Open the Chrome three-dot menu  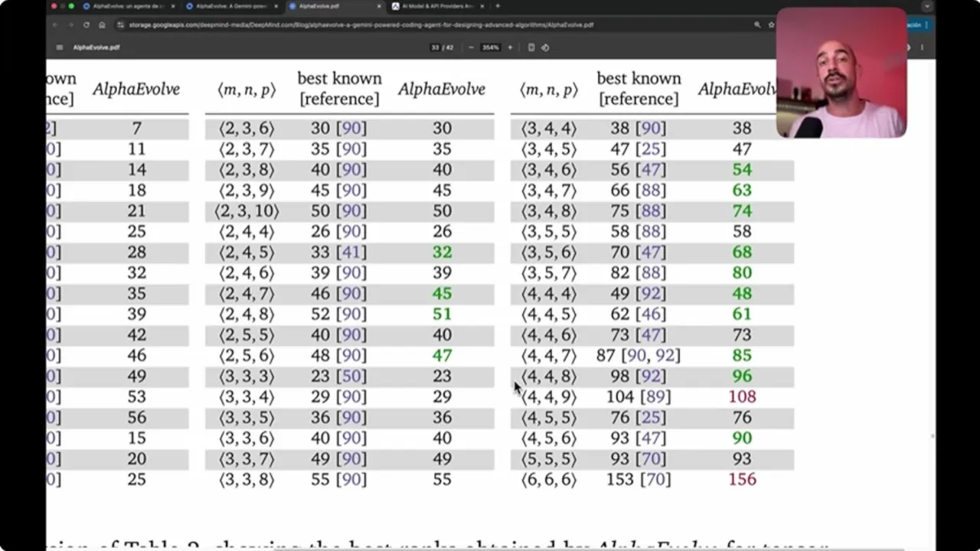coord(928,24)
